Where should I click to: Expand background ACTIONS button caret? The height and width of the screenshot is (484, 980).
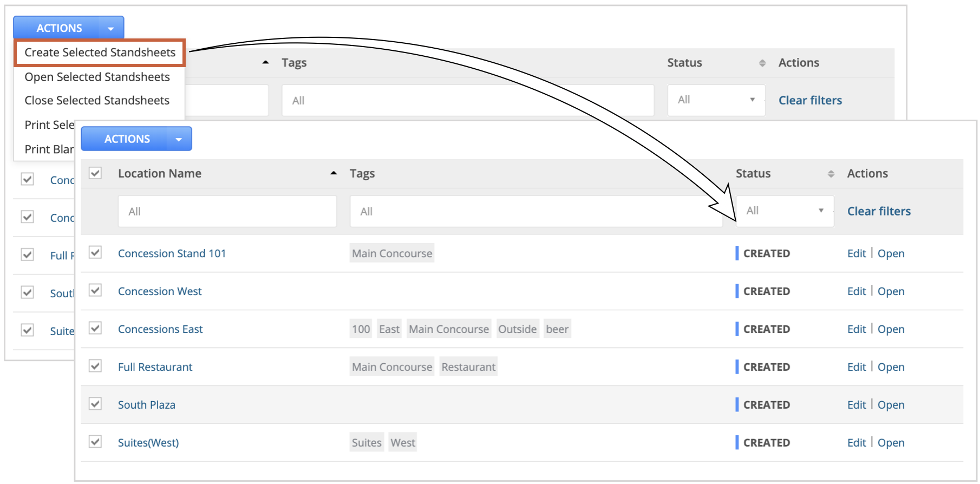[111, 28]
